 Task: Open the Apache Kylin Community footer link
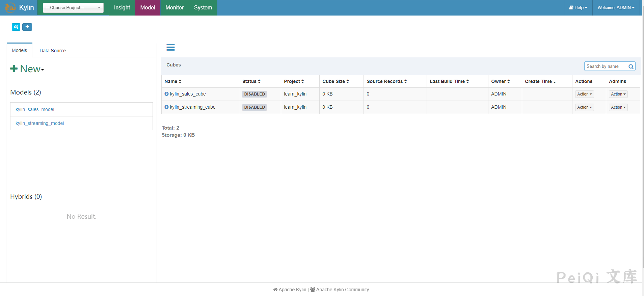[x=342, y=290]
